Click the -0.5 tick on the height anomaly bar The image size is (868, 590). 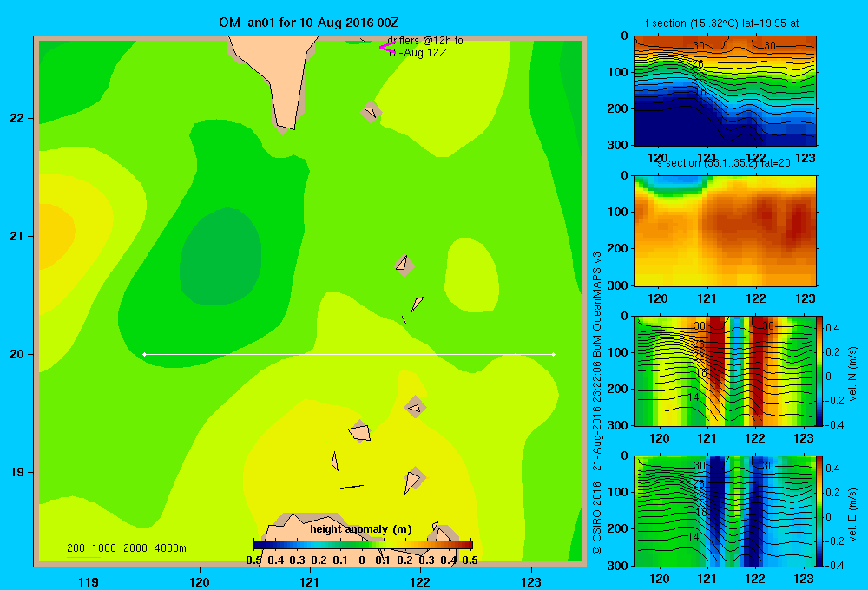click(x=252, y=560)
